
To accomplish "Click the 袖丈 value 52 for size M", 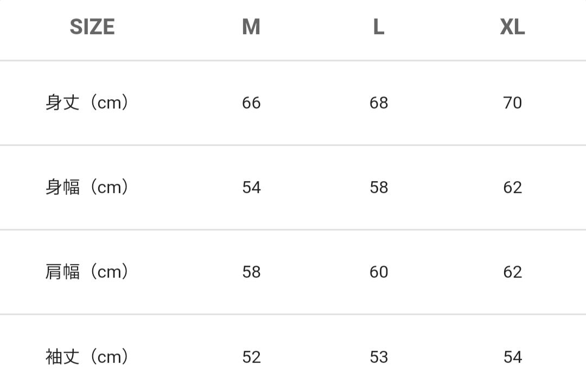I will (251, 357).
